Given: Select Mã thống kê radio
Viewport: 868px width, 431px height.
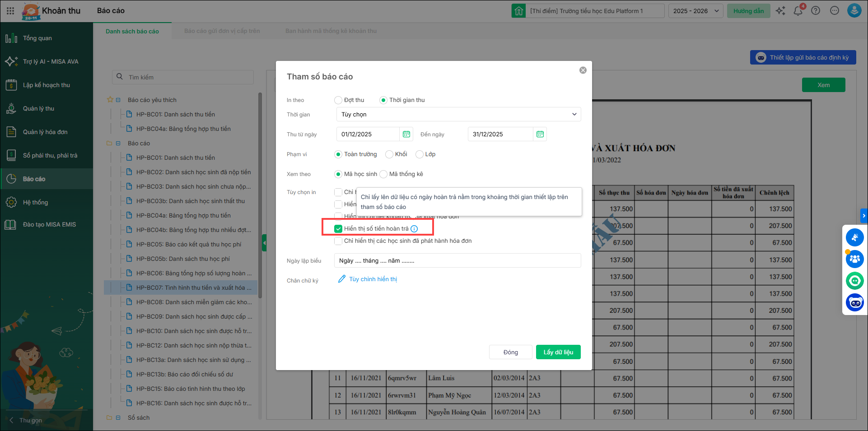Looking at the screenshot, I should (x=383, y=174).
